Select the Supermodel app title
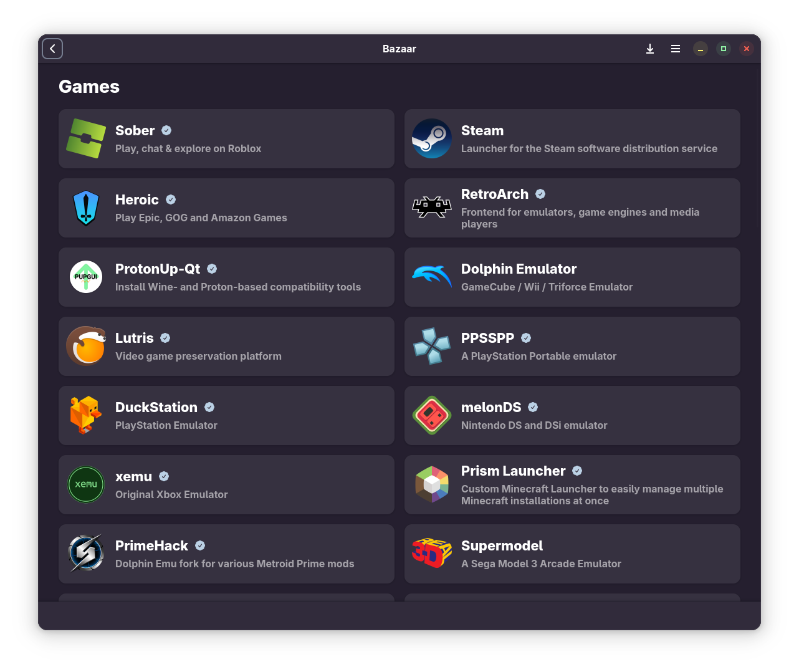The width and height of the screenshot is (799, 672). click(502, 545)
